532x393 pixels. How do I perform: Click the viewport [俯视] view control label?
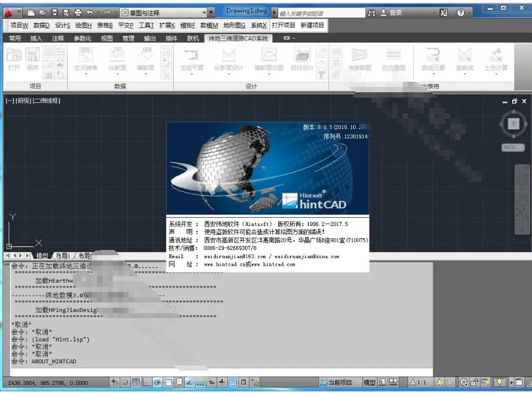point(23,100)
